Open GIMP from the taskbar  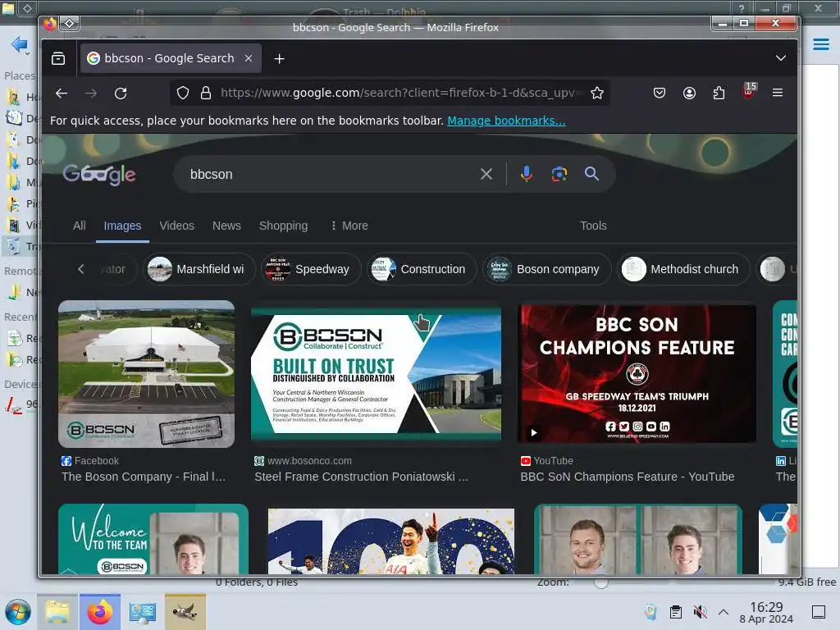click(185, 612)
